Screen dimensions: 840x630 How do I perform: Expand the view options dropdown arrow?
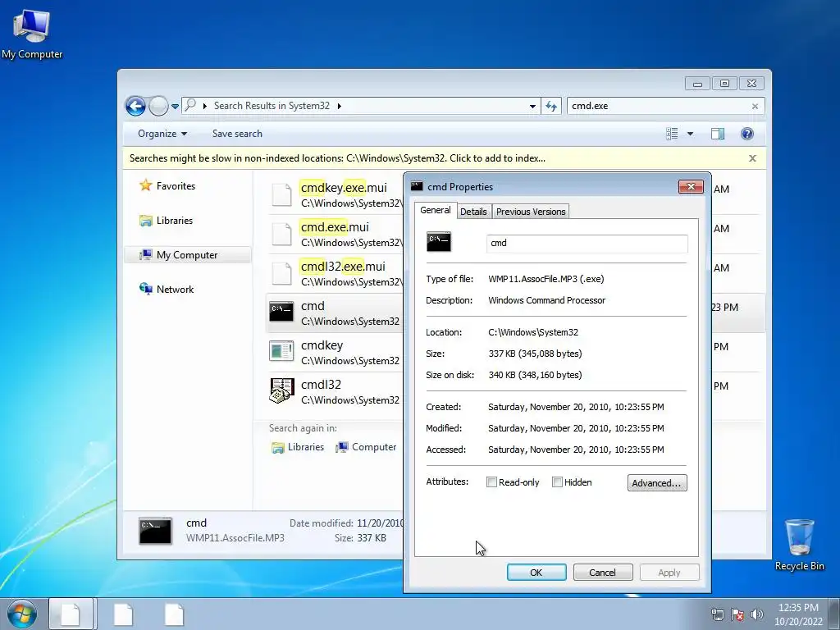point(690,134)
